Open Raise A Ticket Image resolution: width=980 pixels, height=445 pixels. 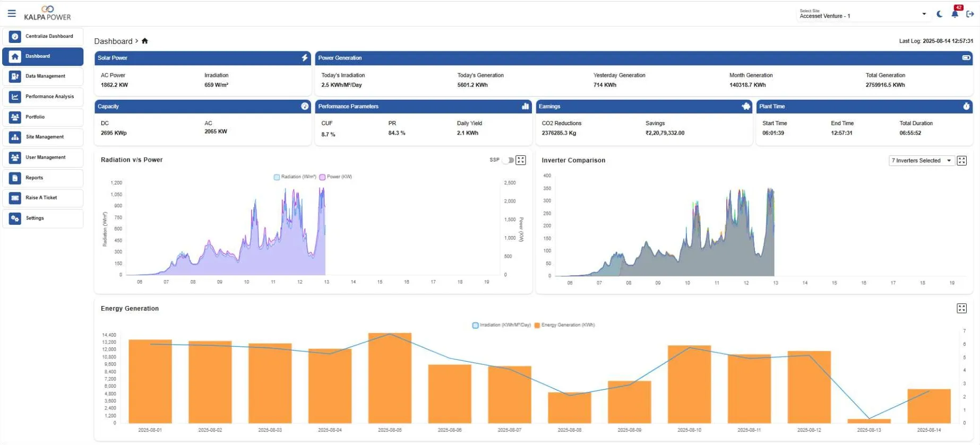(x=43, y=198)
